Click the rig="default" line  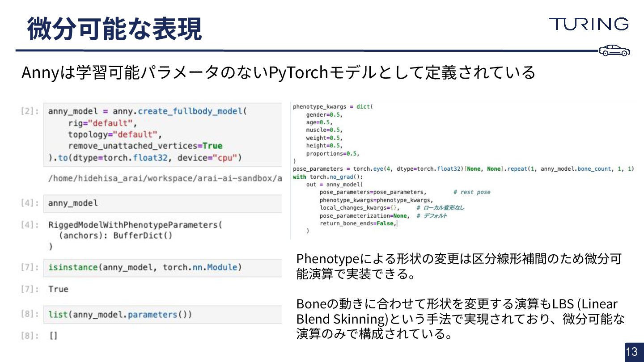tap(102, 123)
